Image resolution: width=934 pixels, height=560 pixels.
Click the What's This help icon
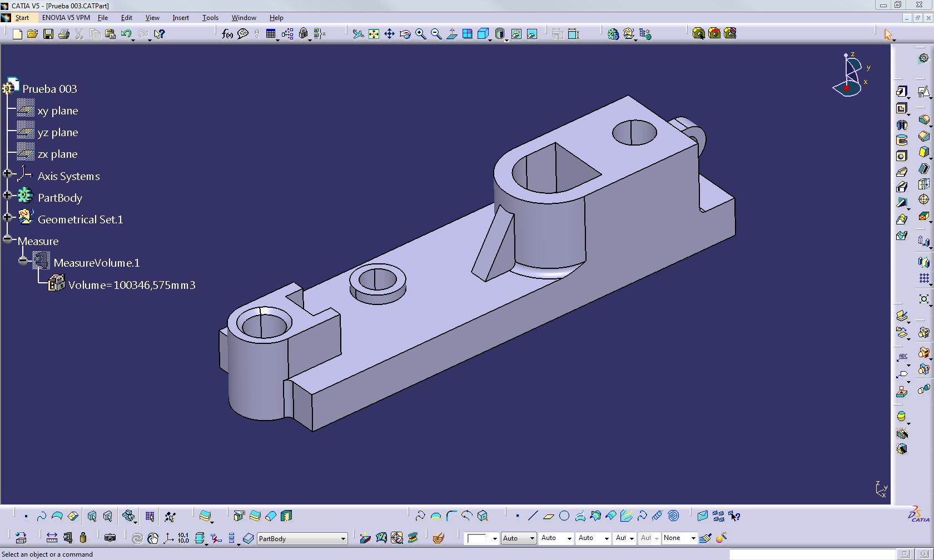(x=160, y=34)
